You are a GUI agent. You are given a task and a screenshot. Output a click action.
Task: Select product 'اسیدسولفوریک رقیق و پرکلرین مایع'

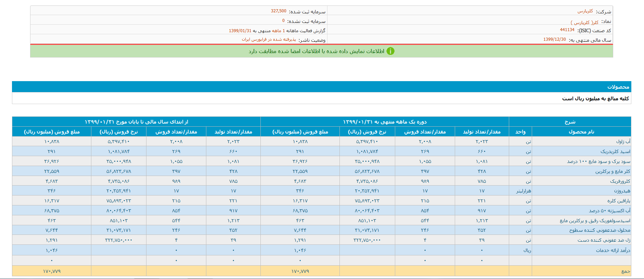595,220
